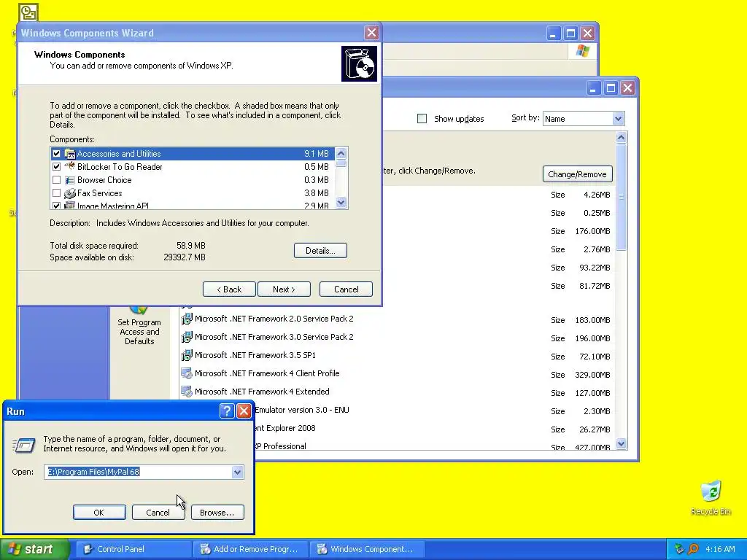Click OK in the Run dialog
The height and width of the screenshot is (560, 747).
pyautogui.click(x=99, y=513)
